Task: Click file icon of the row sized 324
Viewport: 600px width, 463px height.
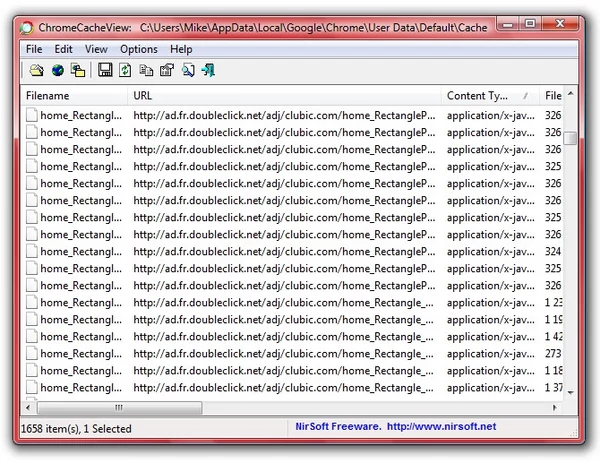Action: click(32, 251)
